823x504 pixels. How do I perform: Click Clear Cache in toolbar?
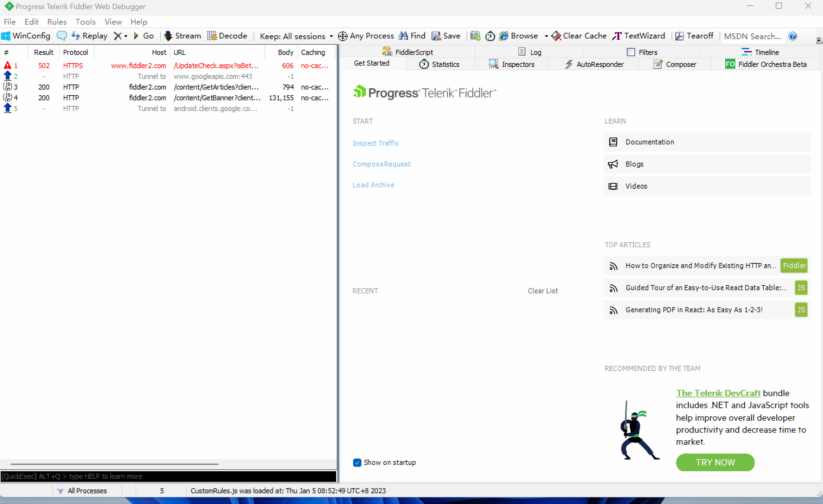[x=579, y=36]
